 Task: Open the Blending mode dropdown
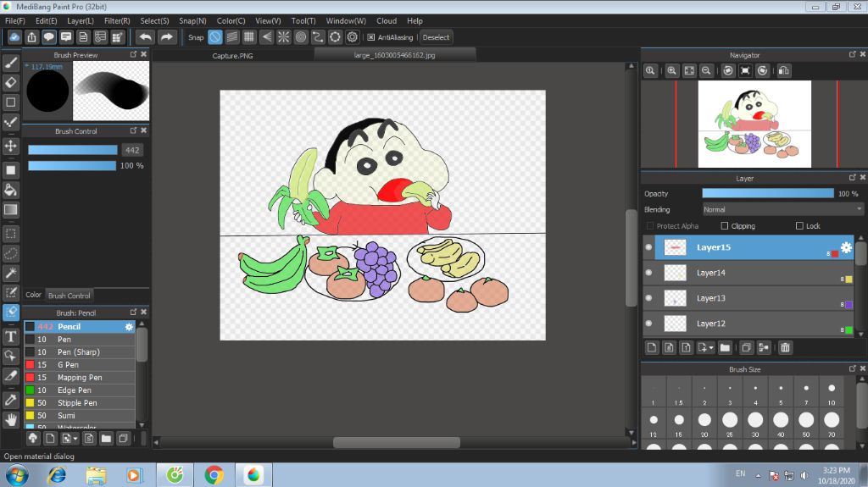[782, 209]
